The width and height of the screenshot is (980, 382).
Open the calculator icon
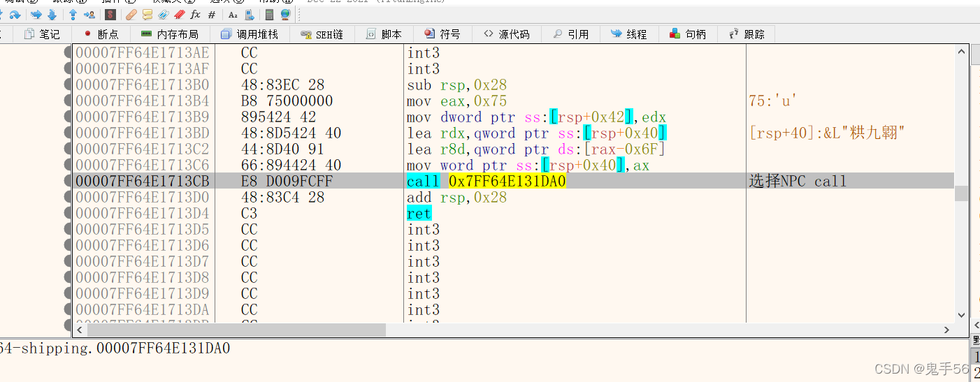269,15
